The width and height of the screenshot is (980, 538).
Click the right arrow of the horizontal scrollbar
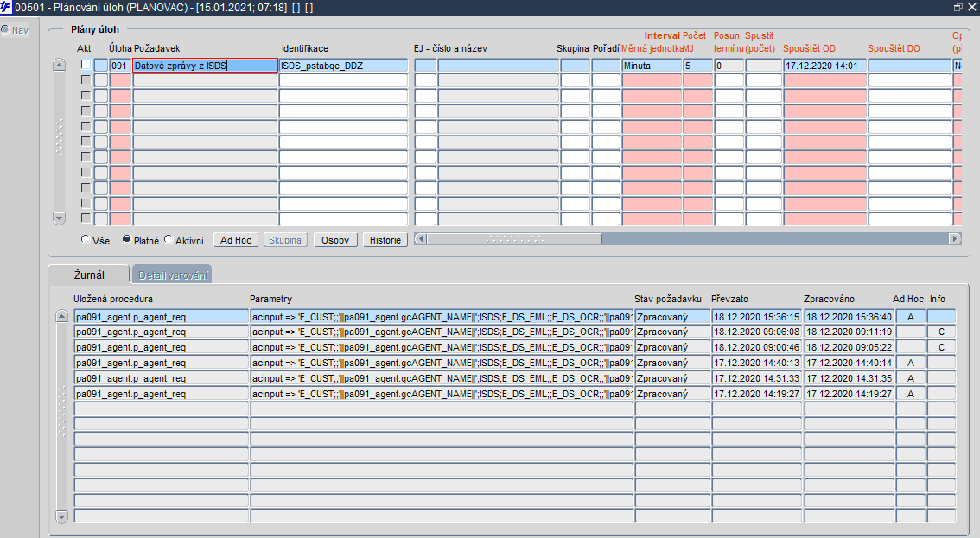[x=955, y=238]
